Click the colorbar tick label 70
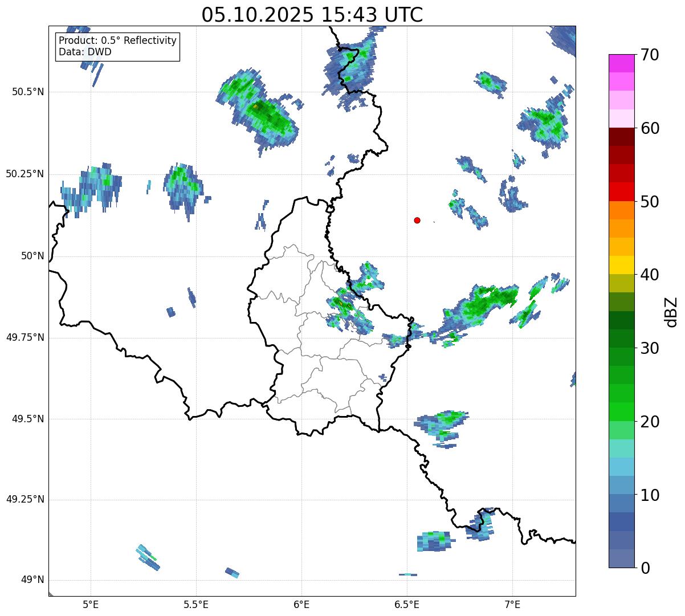Image resolution: width=685 pixels, height=616 pixels. pos(649,55)
